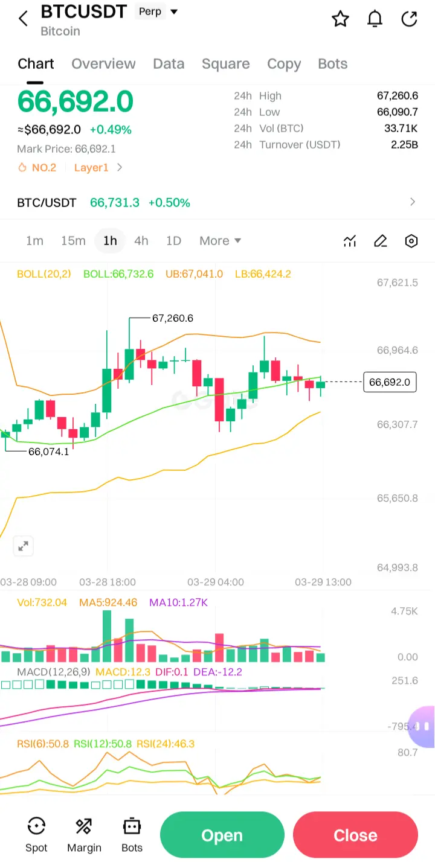Image resolution: width=435 pixels, height=868 pixels.
Task: Tap the 03-29 04:00 time axis label
Action: 216,582
